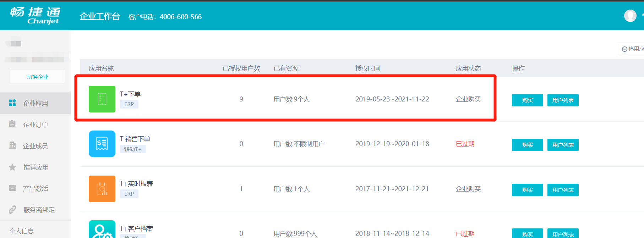
Task: Open 用户列表 for T+下单
Action: (x=563, y=100)
